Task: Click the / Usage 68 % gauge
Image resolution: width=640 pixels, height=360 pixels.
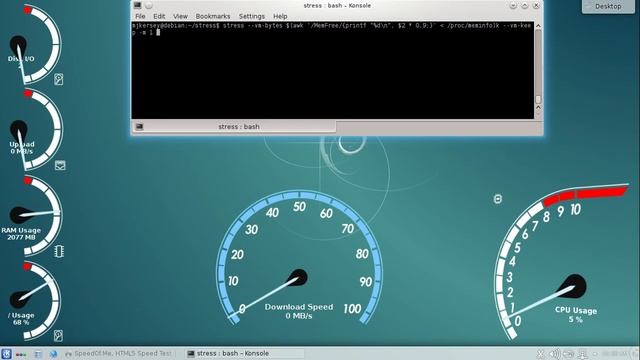Action: coord(34,301)
